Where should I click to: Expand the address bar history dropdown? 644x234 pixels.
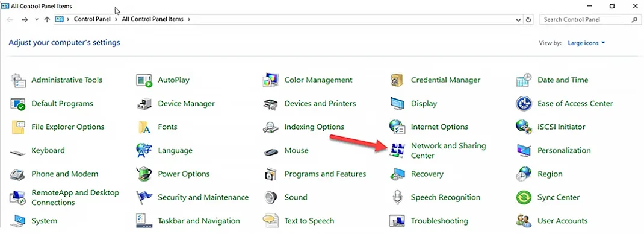518,19
